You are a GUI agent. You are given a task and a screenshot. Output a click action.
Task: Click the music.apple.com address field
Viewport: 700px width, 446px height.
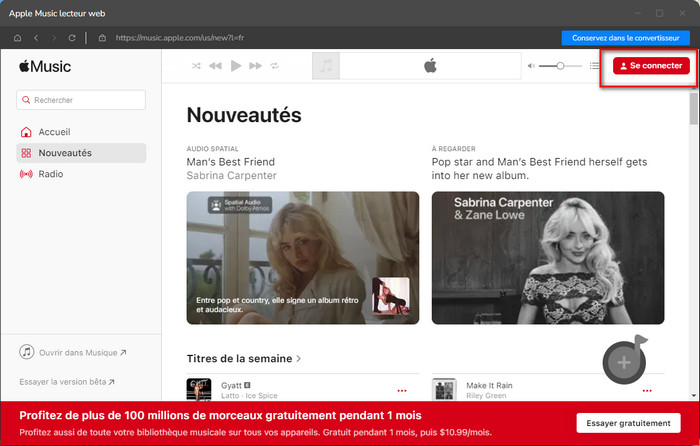pyautogui.click(x=179, y=38)
